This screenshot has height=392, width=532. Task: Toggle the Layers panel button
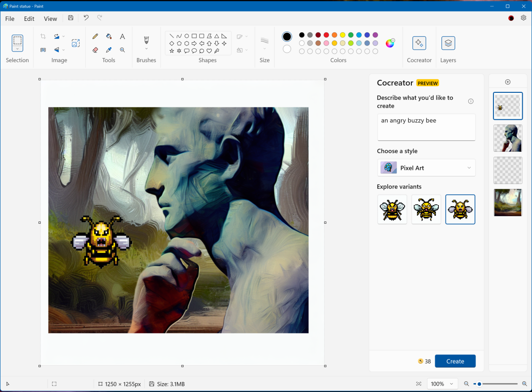click(x=448, y=43)
